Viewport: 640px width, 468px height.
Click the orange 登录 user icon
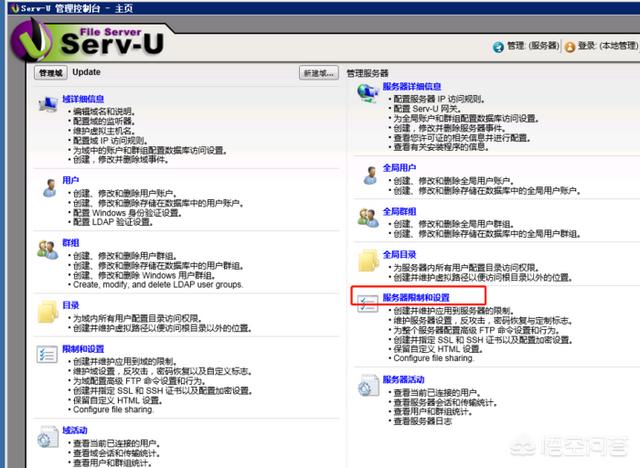pos(570,47)
